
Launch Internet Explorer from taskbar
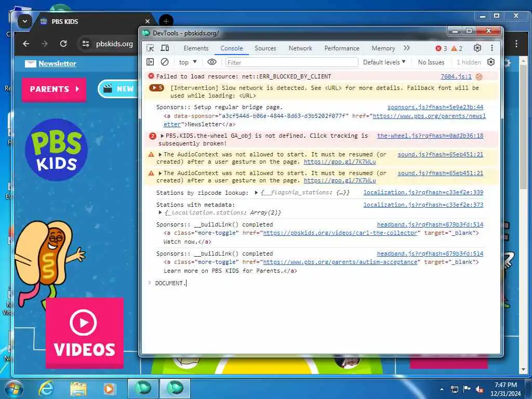46,389
